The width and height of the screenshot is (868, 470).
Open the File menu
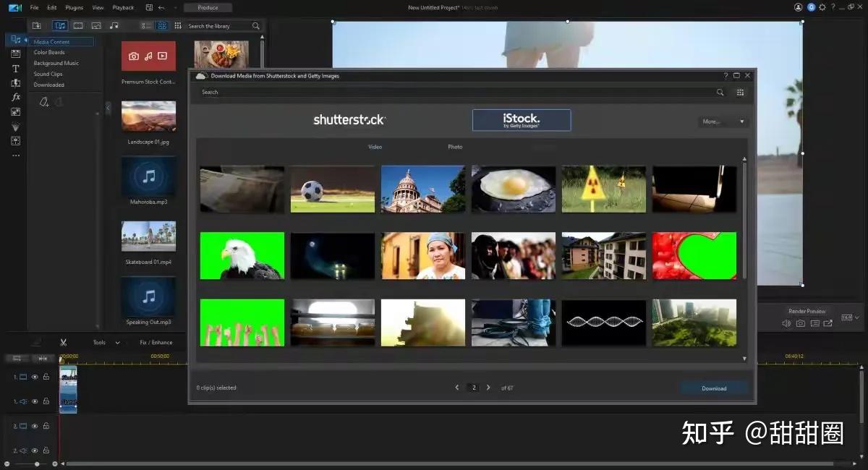pyautogui.click(x=35, y=7)
